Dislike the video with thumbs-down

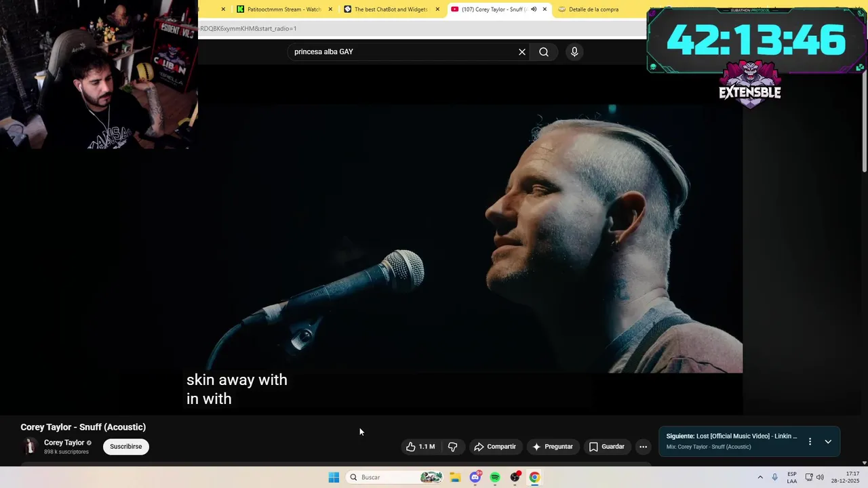pyautogui.click(x=453, y=447)
